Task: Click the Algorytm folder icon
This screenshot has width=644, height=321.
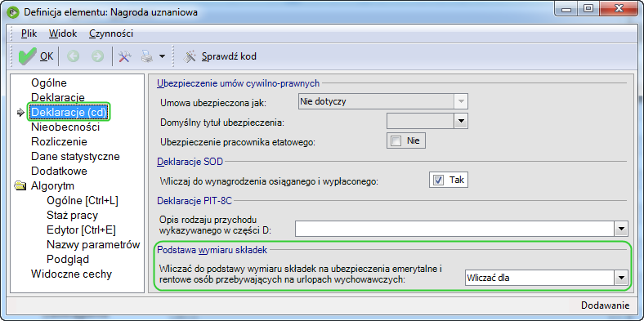Action: pos(20,186)
